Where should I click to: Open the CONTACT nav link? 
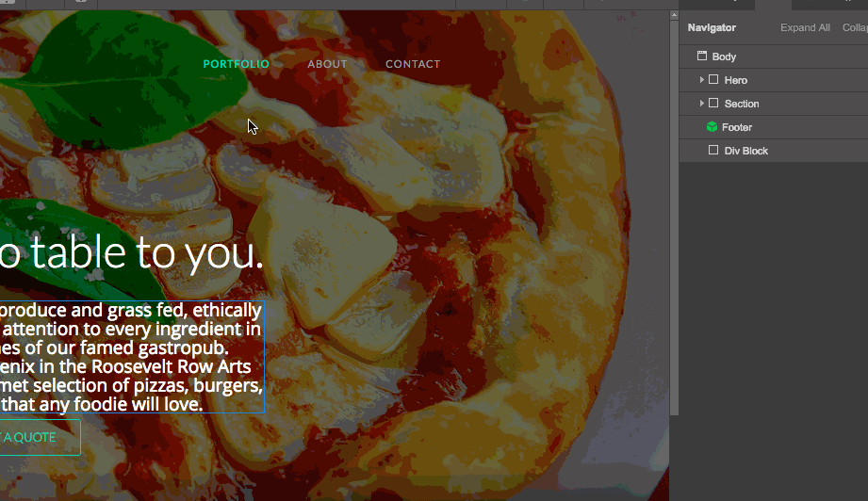click(x=413, y=64)
